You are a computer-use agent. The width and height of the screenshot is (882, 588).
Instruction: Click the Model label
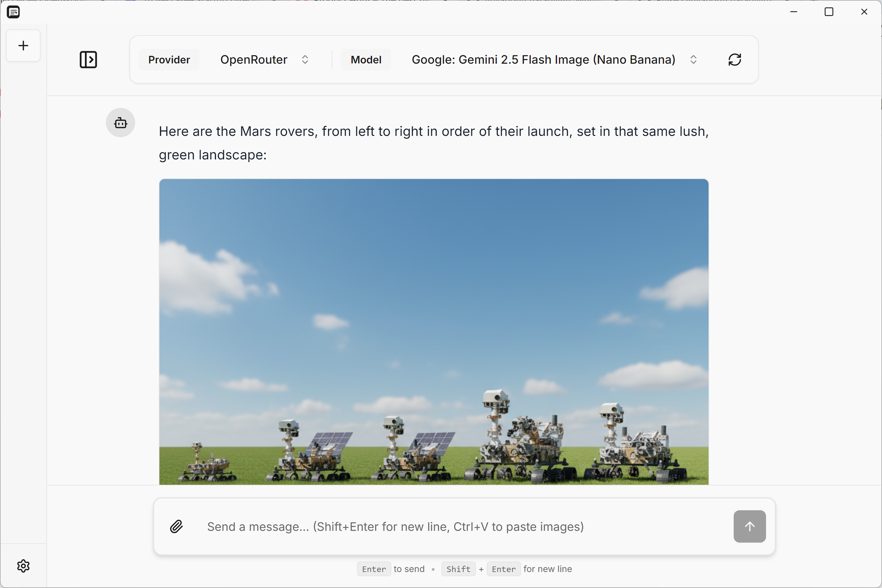click(x=366, y=60)
